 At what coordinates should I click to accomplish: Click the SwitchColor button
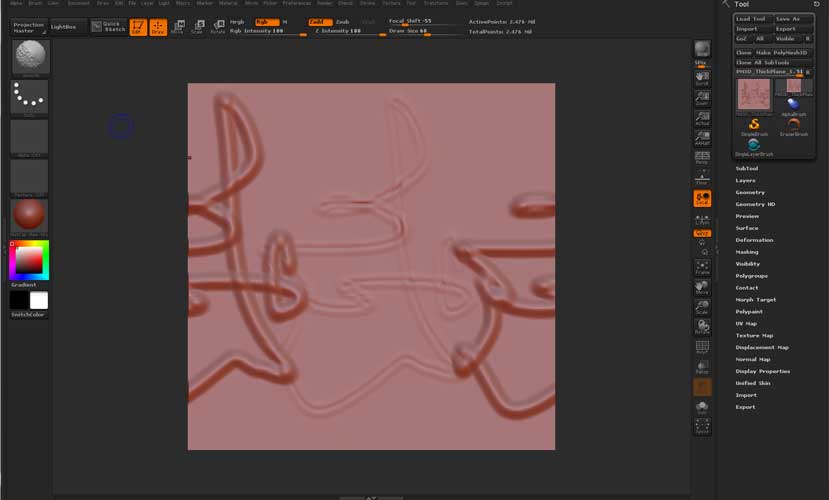29,314
